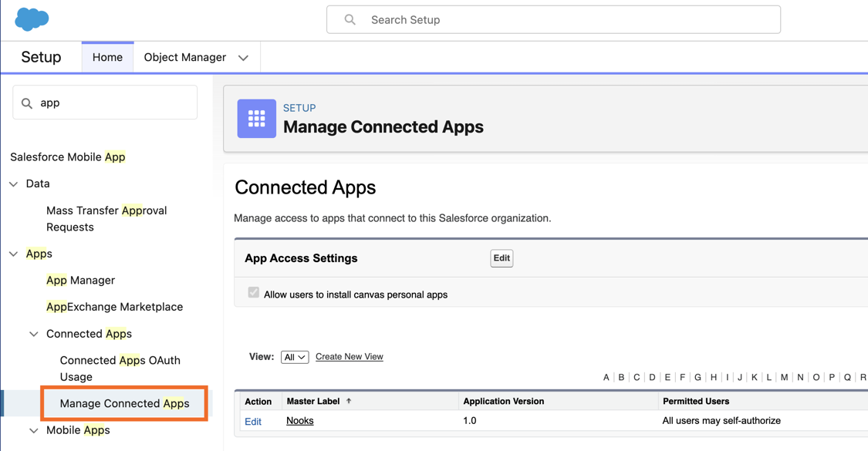The image size is (868, 451).
Task: Filter list by letter G
Action: tap(697, 378)
